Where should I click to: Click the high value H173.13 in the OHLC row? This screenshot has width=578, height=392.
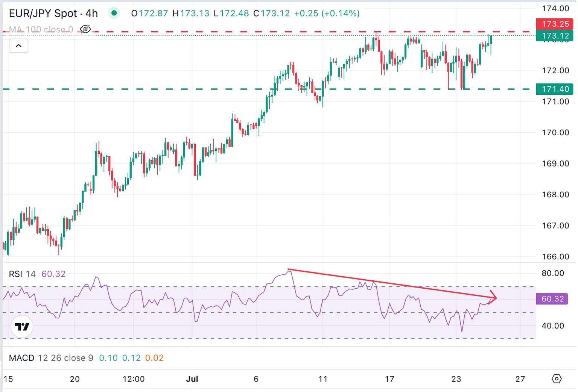pyautogui.click(x=193, y=13)
